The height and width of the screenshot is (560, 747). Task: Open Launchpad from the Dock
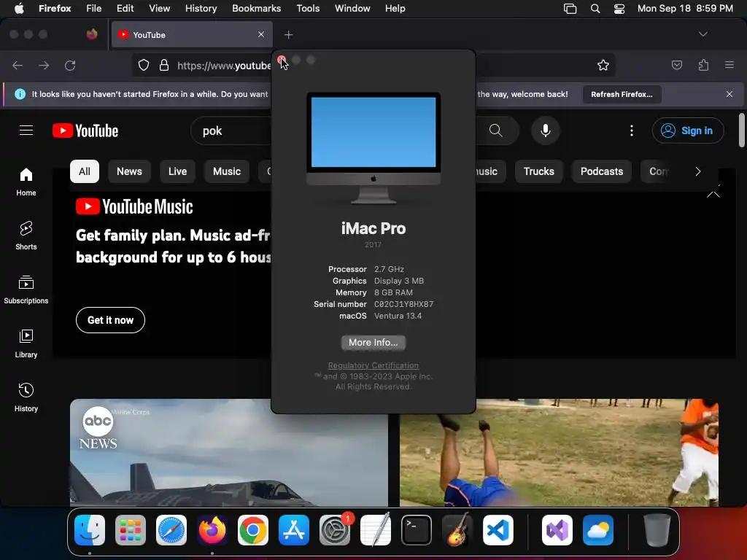pos(131,530)
